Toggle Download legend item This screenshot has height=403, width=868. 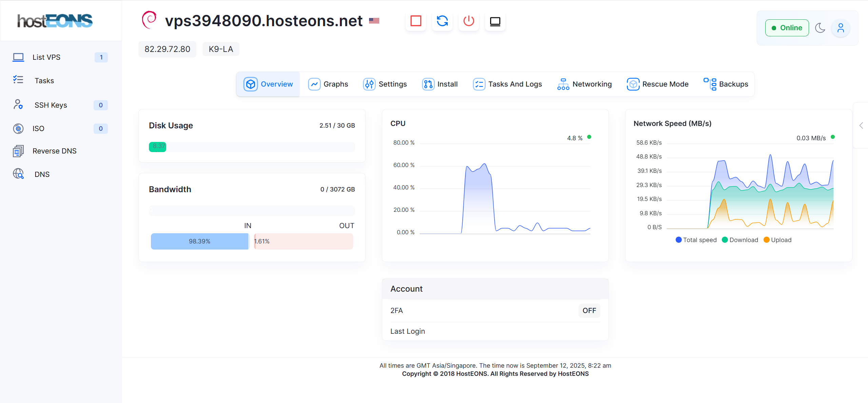click(740, 240)
